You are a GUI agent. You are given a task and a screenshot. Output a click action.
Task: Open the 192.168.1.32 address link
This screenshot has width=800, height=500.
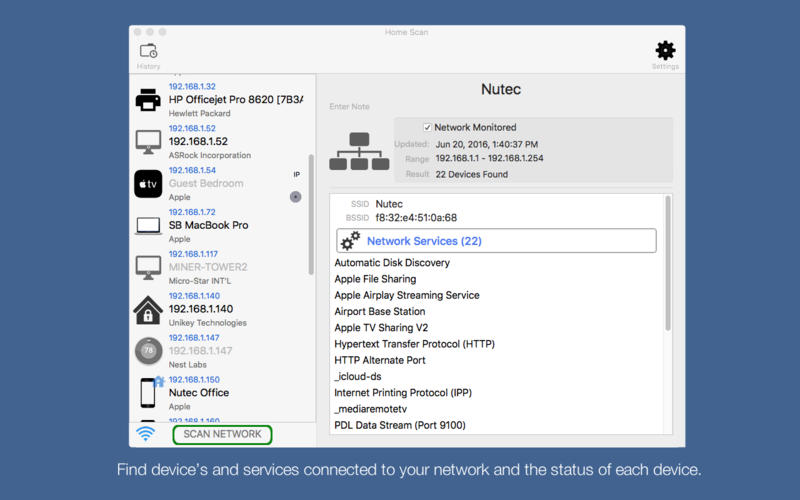[x=192, y=86]
